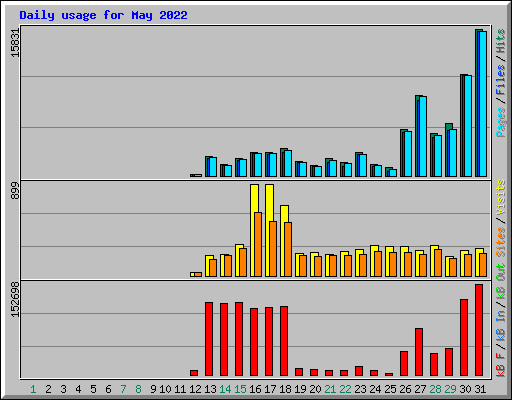Click day 30 on the x-axis
512x400 pixels.
[465, 389]
